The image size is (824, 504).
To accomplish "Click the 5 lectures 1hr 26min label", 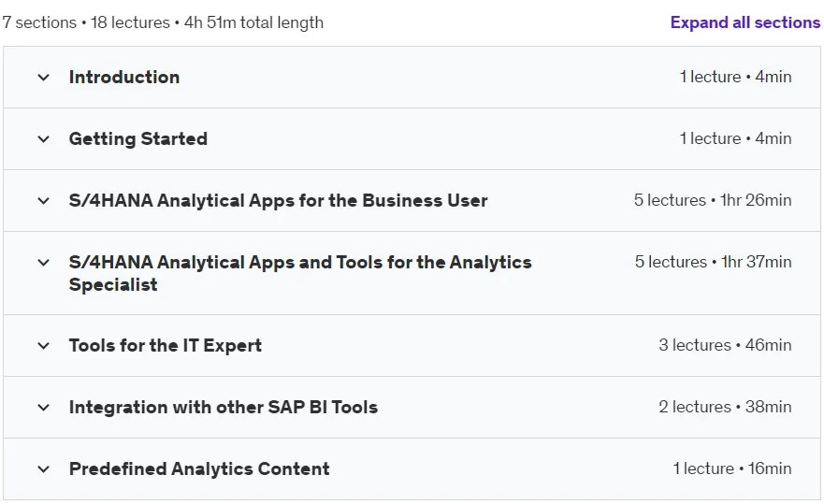I will click(712, 200).
